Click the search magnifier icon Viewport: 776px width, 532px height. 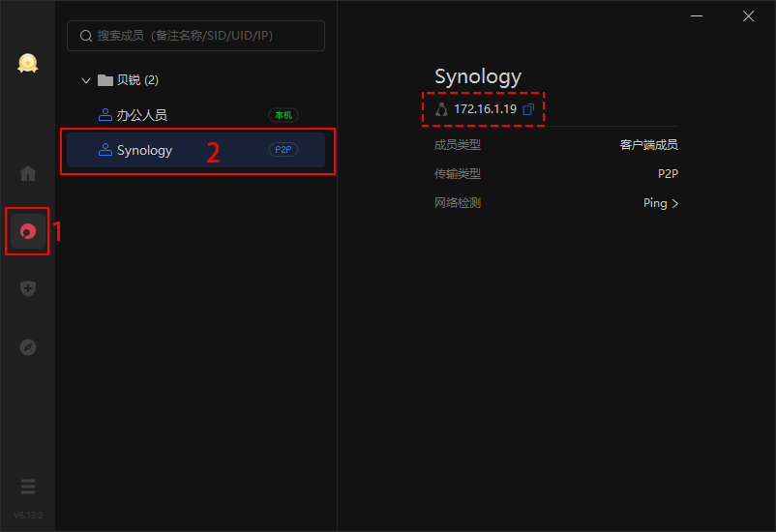pyautogui.click(x=86, y=36)
